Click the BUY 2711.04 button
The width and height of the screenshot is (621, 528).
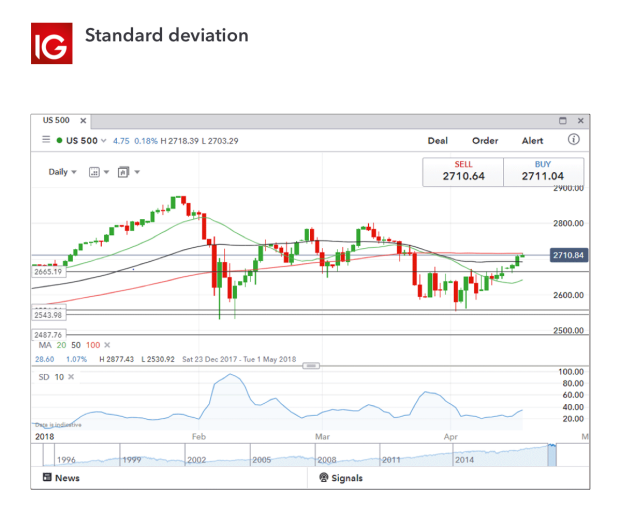(x=543, y=172)
